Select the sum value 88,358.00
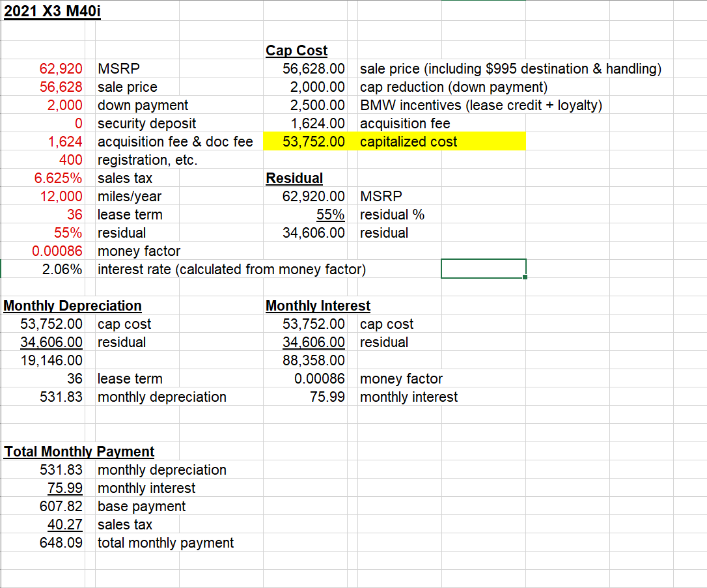The height and width of the screenshot is (588, 707). pyautogui.click(x=314, y=360)
